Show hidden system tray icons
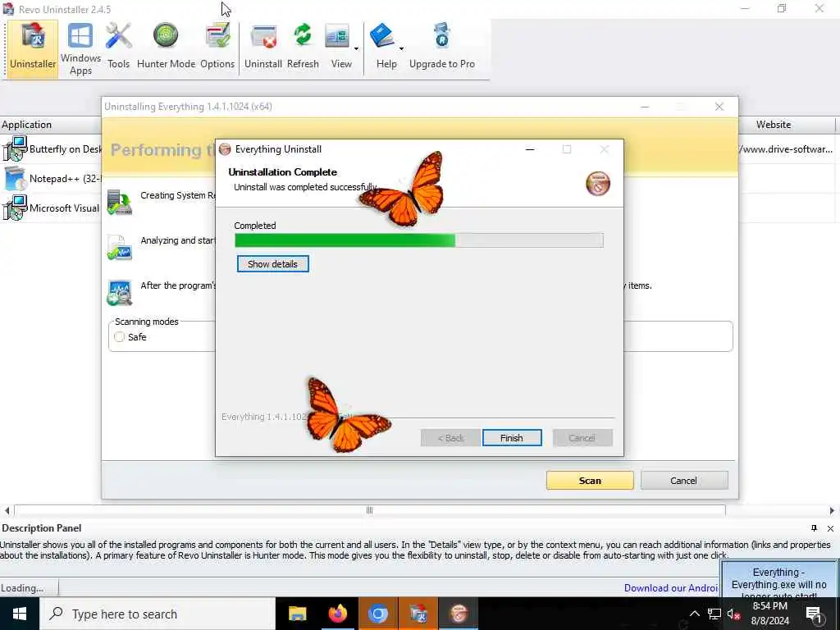Viewport: 840px width, 630px height. click(x=694, y=614)
